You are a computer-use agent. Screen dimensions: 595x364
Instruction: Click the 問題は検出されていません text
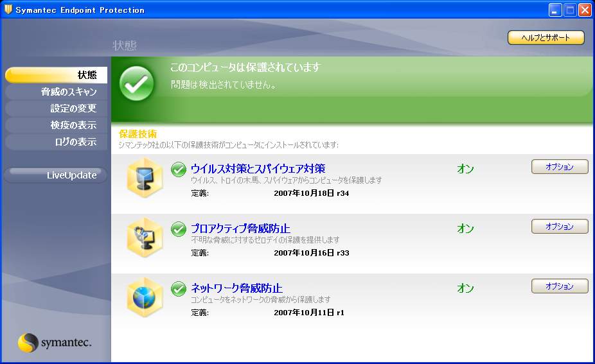click(223, 85)
